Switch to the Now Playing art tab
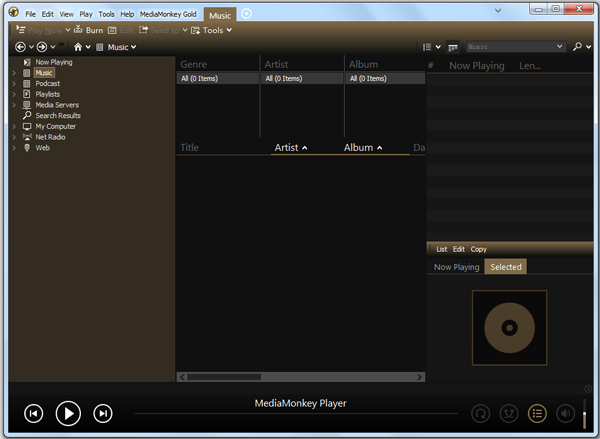This screenshot has height=439, width=600. pos(456,267)
